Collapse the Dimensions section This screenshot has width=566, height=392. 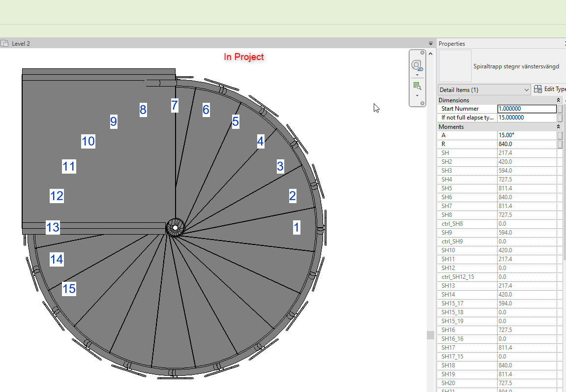[558, 100]
